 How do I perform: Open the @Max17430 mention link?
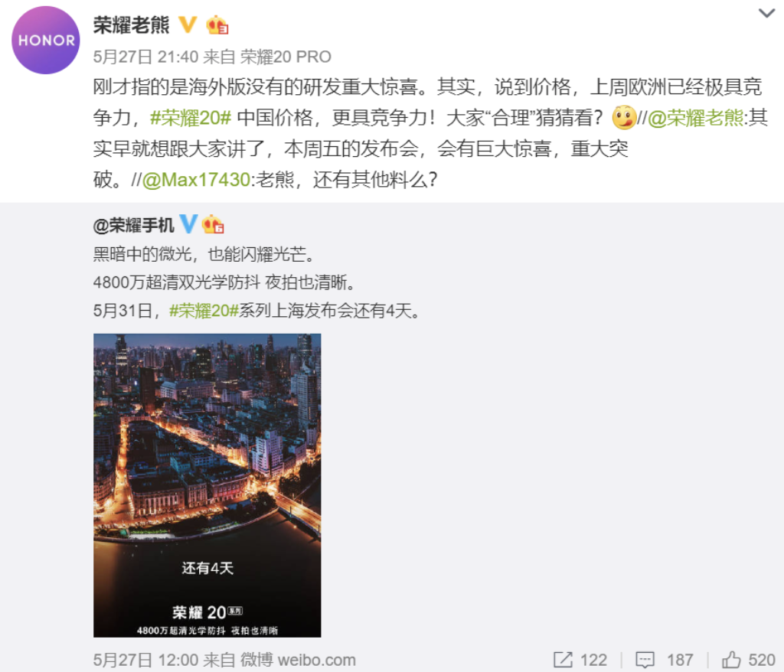(x=196, y=180)
